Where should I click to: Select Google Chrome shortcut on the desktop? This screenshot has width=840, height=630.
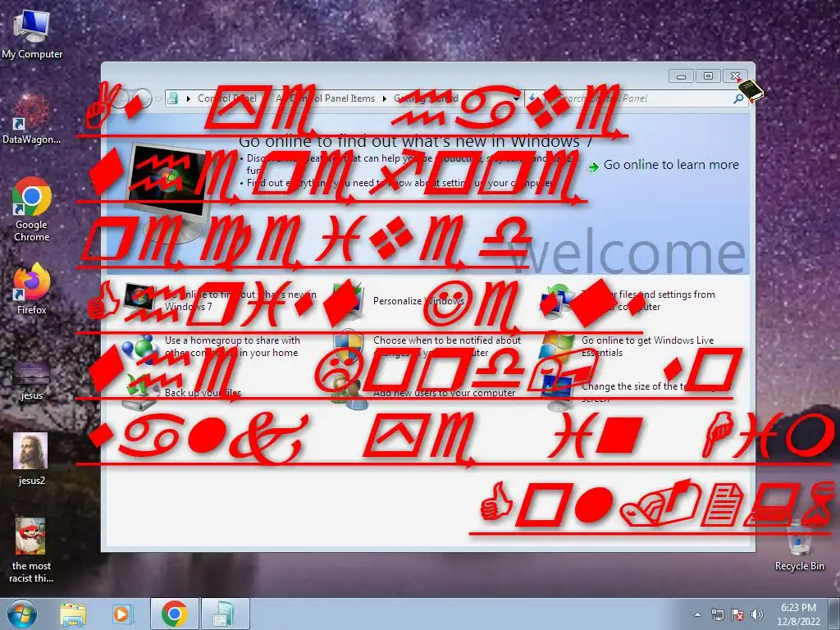[32, 209]
